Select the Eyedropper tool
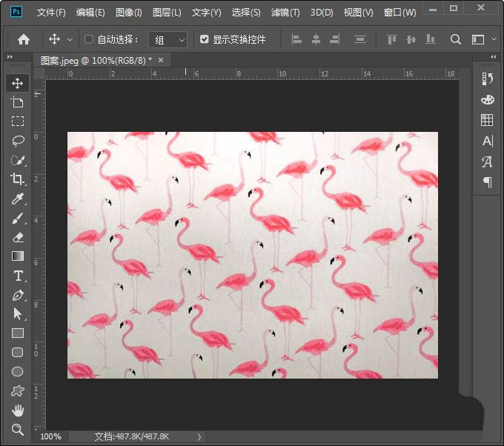This screenshot has width=504, height=446. pyautogui.click(x=18, y=199)
